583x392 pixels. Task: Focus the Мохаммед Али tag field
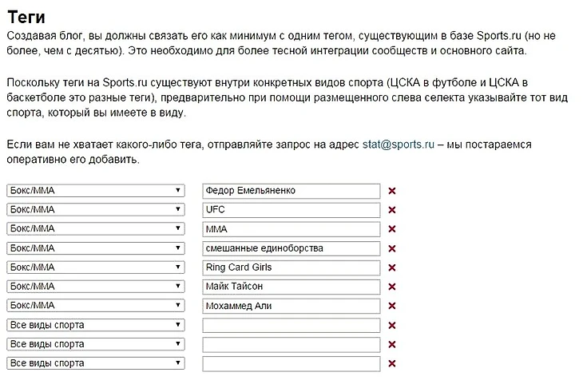tap(291, 306)
